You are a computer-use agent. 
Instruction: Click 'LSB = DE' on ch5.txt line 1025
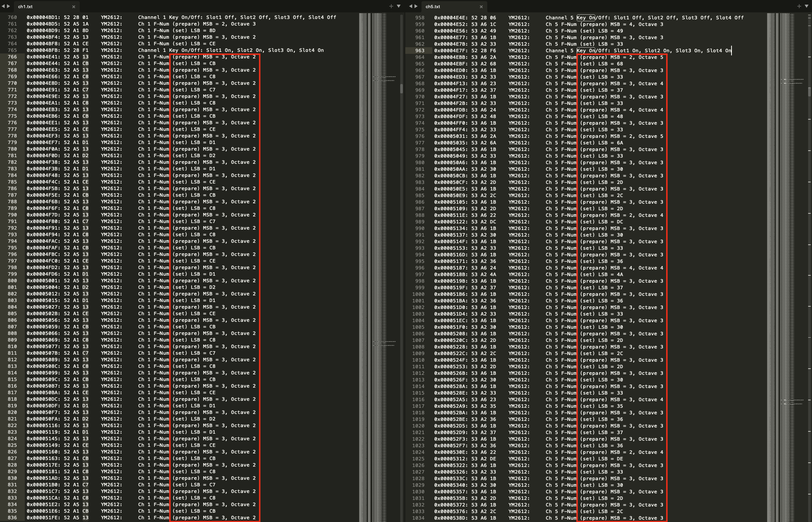tap(611, 459)
